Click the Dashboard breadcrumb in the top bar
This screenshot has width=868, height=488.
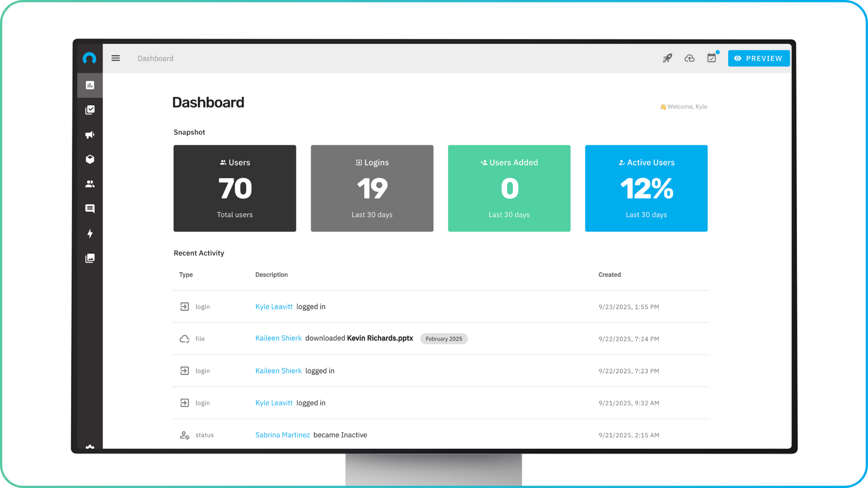click(155, 58)
